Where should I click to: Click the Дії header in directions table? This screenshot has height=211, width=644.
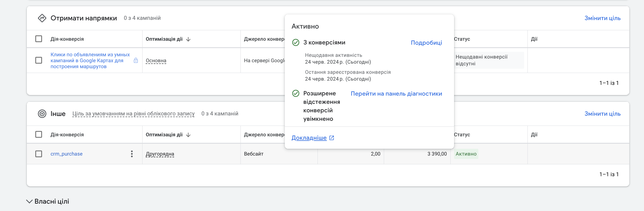click(534, 39)
